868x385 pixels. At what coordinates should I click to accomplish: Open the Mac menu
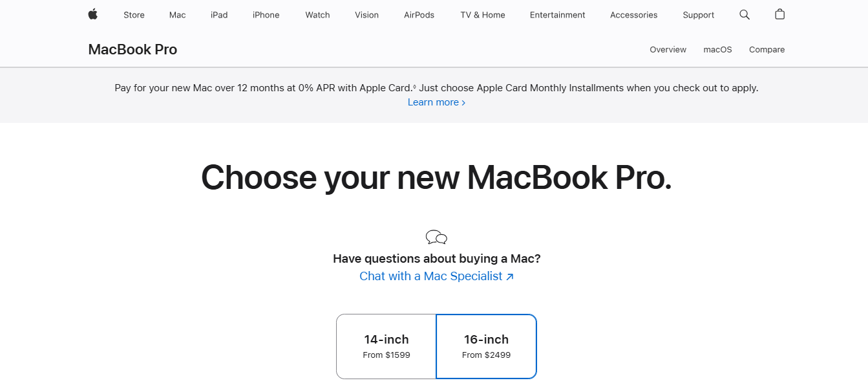(x=176, y=14)
